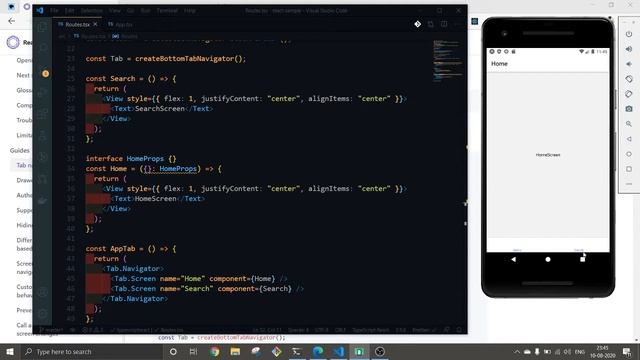Open OBS Studio from the taskbar
640x360 pixels.
point(380,351)
